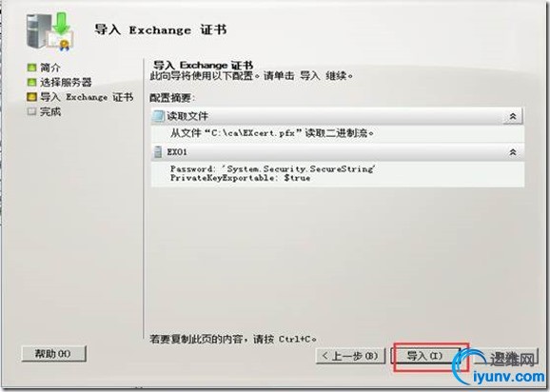Click the C:\ca\EXcert.pfx file path line

pos(272,133)
